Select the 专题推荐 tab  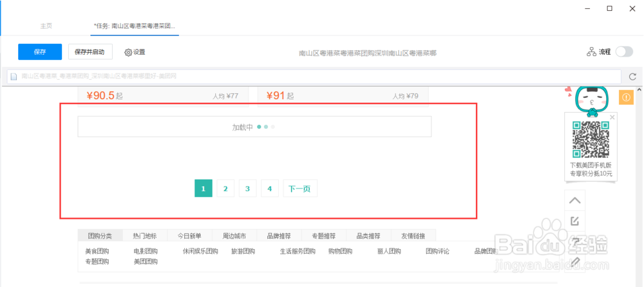(x=324, y=236)
